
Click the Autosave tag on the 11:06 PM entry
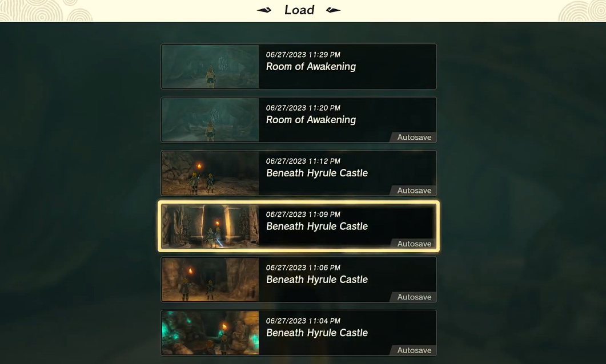coord(413,297)
